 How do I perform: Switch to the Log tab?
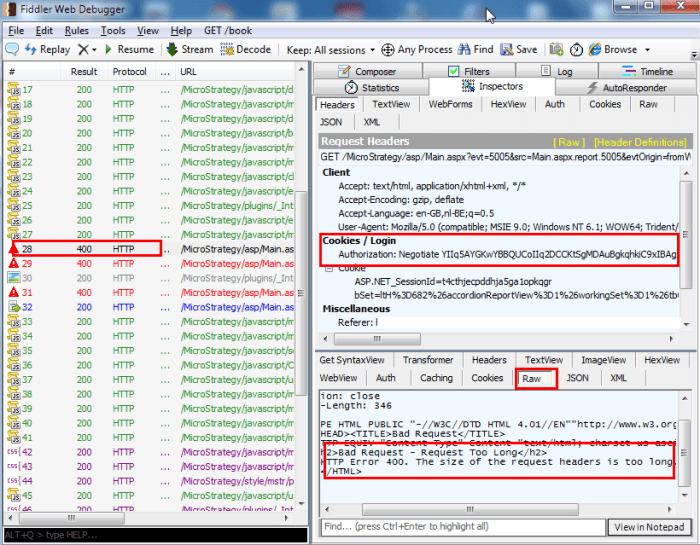(557, 71)
